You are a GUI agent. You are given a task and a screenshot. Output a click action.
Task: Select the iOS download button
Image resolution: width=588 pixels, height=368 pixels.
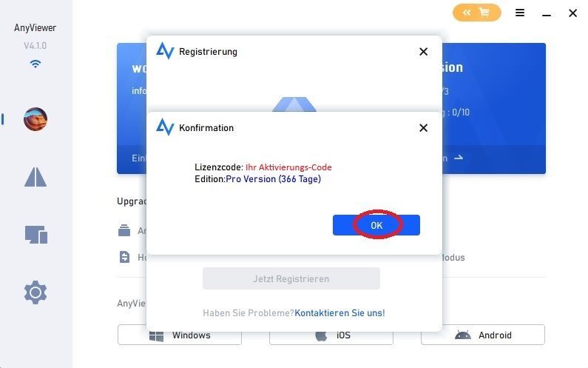pos(331,335)
